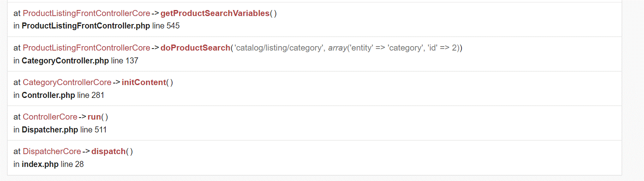644x181 pixels.
Task: Select the run method name
Action: [x=94, y=117]
